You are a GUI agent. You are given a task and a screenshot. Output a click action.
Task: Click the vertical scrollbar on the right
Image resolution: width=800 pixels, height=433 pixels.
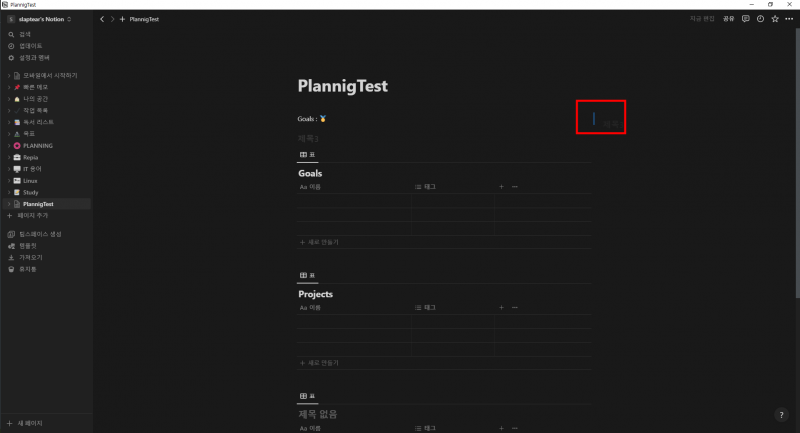tap(797, 163)
